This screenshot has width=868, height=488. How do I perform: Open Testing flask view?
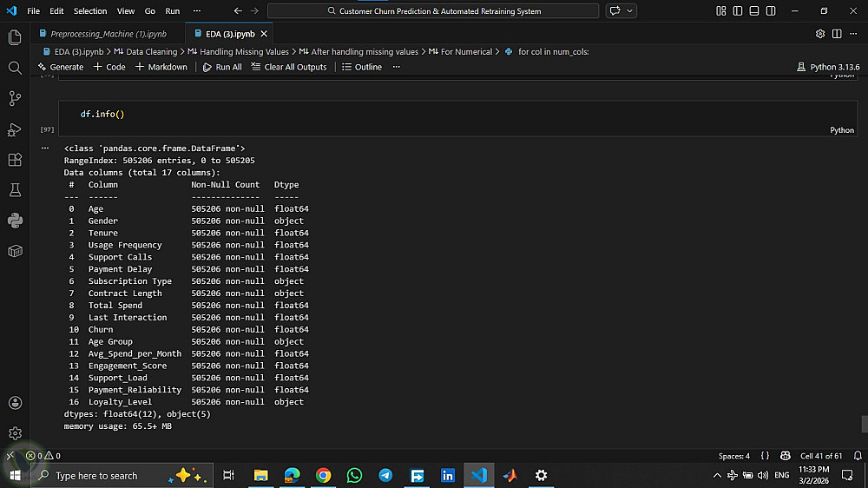click(15, 190)
